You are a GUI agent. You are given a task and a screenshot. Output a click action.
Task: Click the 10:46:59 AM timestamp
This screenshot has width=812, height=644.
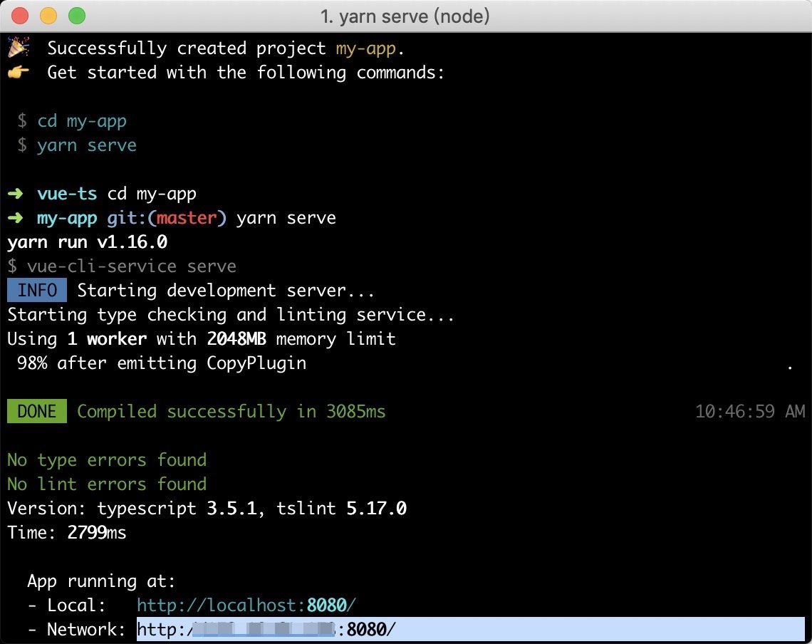[x=749, y=412]
